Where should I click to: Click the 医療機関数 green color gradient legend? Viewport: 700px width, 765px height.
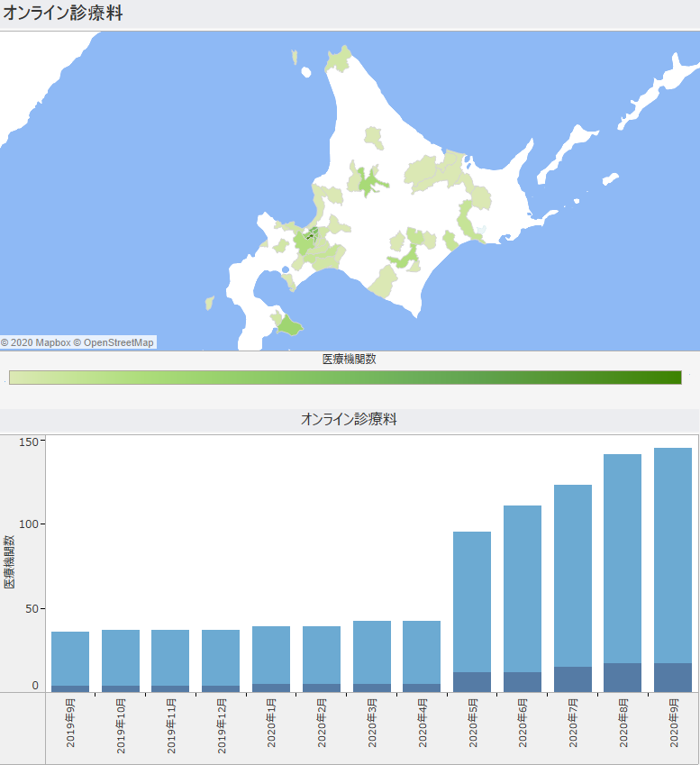tap(345, 377)
